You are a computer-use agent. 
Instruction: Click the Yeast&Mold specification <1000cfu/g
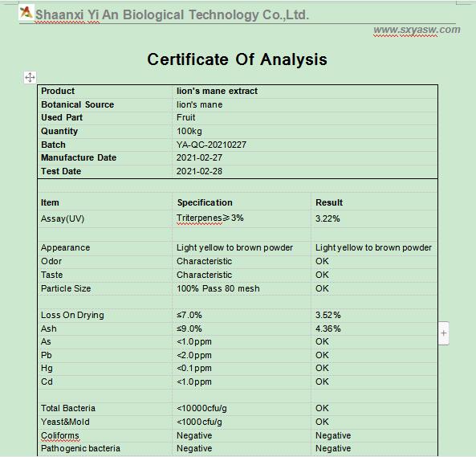[199, 422]
